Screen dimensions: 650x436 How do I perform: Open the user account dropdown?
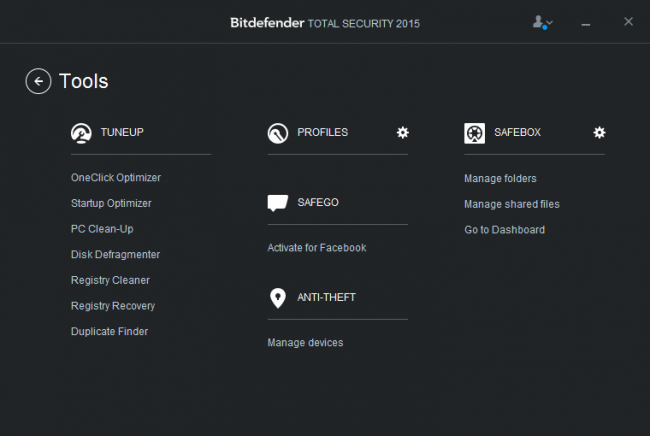543,21
